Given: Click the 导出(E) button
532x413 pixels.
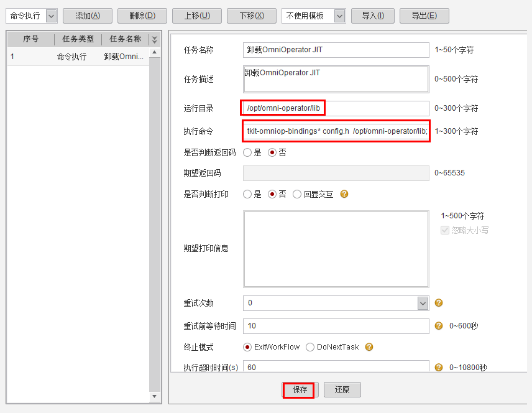Looking at the screenshot, I should 424,16.
